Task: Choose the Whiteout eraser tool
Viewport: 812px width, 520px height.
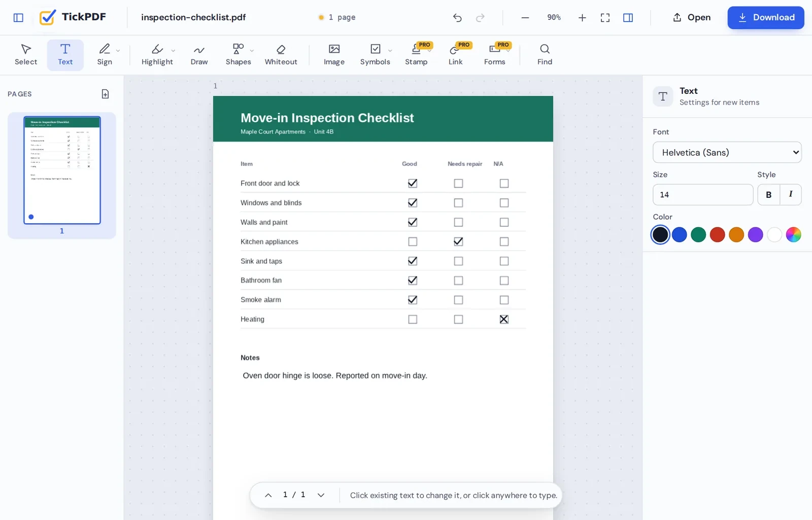Action: (281, 55)
